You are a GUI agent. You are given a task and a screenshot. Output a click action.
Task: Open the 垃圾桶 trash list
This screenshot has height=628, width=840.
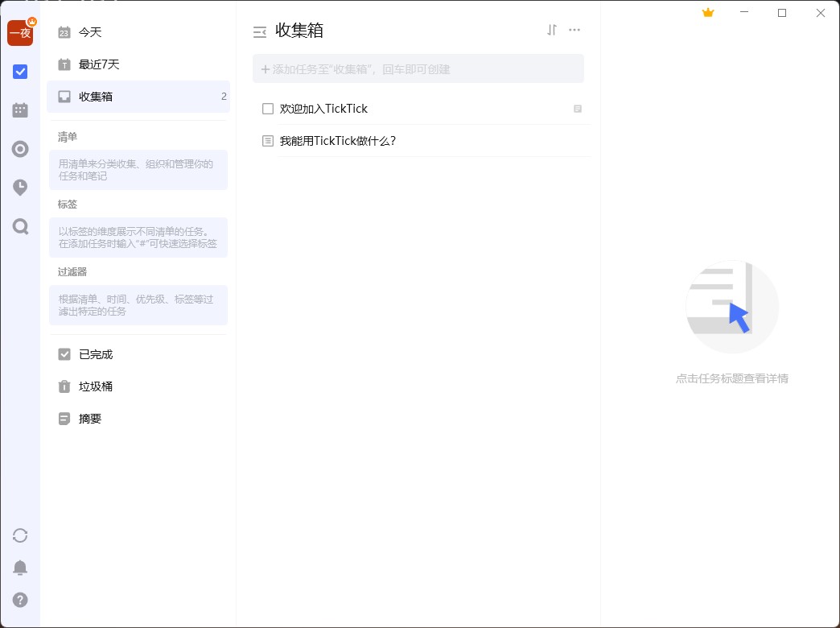[138, 386]
